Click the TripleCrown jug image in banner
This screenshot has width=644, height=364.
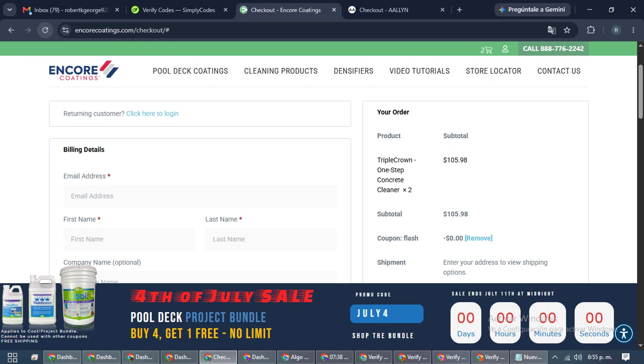(42, 300)
